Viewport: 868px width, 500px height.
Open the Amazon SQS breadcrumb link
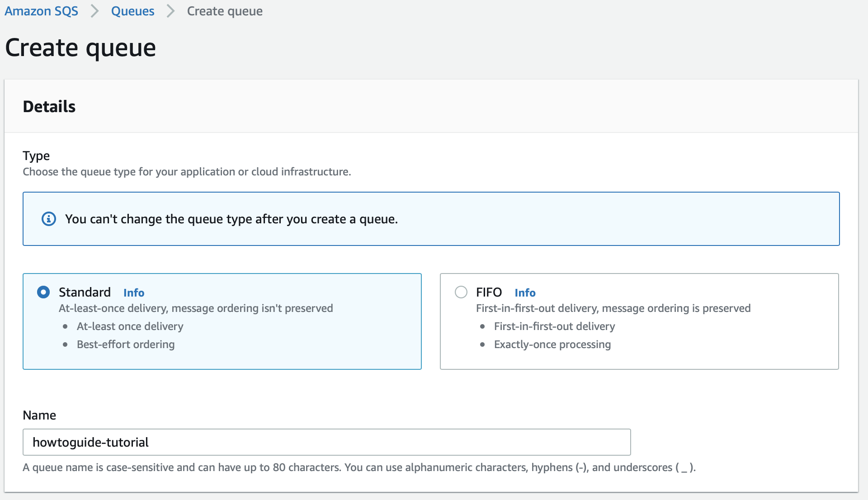tap(41, 11)
